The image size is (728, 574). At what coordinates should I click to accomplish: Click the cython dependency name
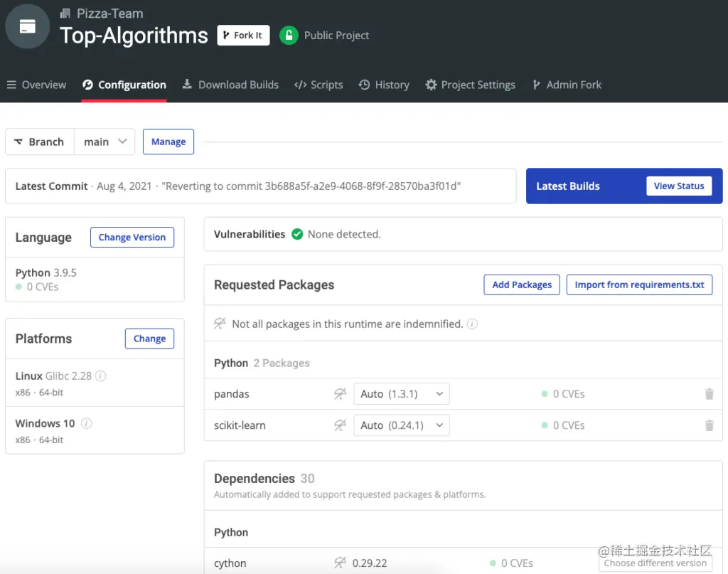[x=230, y=563]
